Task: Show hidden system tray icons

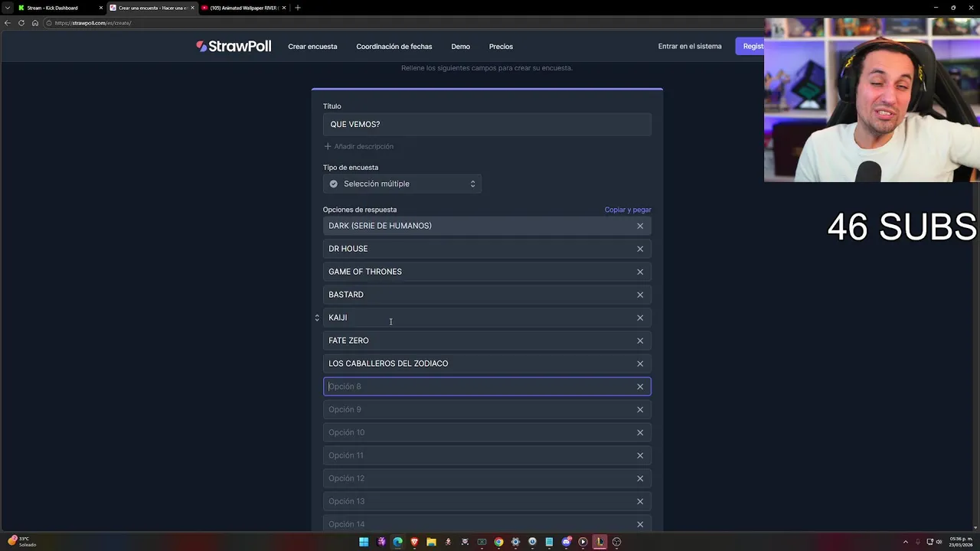Action: [906, 542]
